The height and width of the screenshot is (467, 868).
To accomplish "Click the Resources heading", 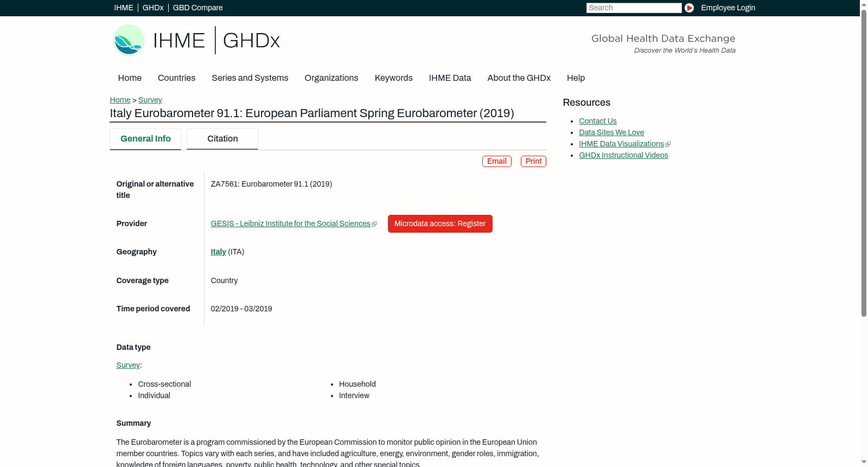I will pyautogui.click(x=586, y=103).
